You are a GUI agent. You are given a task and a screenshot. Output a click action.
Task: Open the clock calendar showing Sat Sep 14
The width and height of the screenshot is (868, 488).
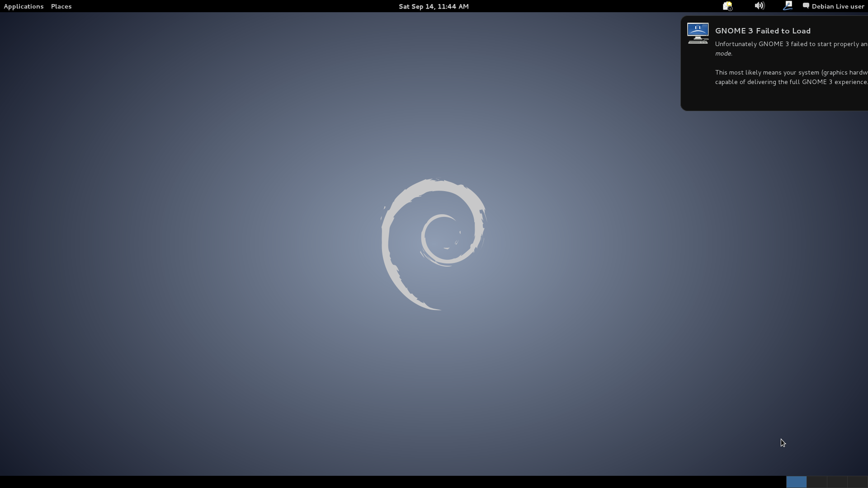(434, 6)
